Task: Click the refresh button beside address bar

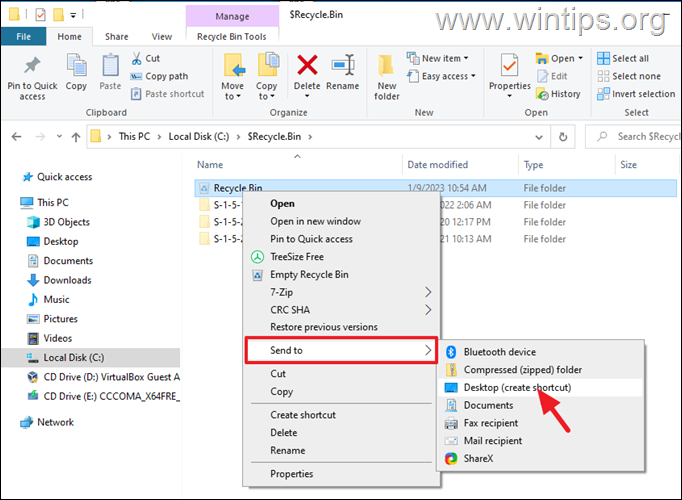Action: pos(563,137)
